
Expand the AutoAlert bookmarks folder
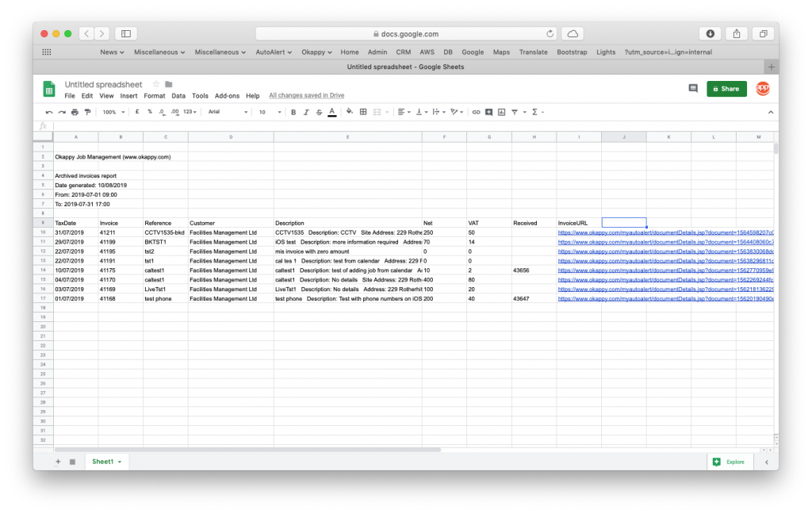[x=274, y=52]
